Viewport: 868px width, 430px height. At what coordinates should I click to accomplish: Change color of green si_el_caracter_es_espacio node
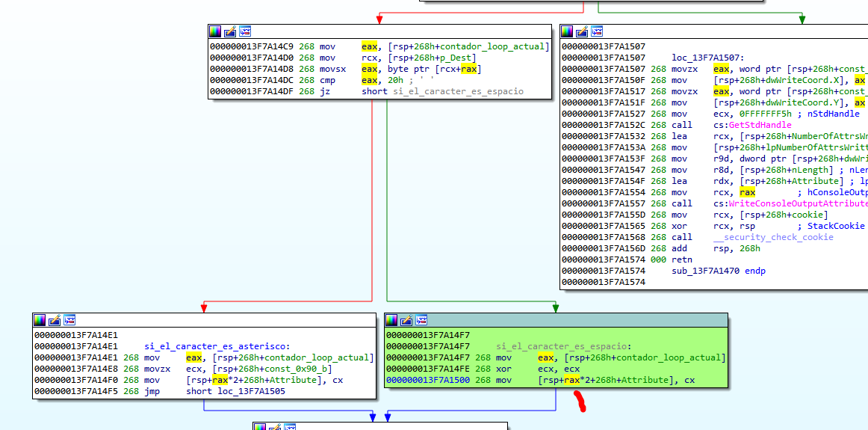(391, 320)
